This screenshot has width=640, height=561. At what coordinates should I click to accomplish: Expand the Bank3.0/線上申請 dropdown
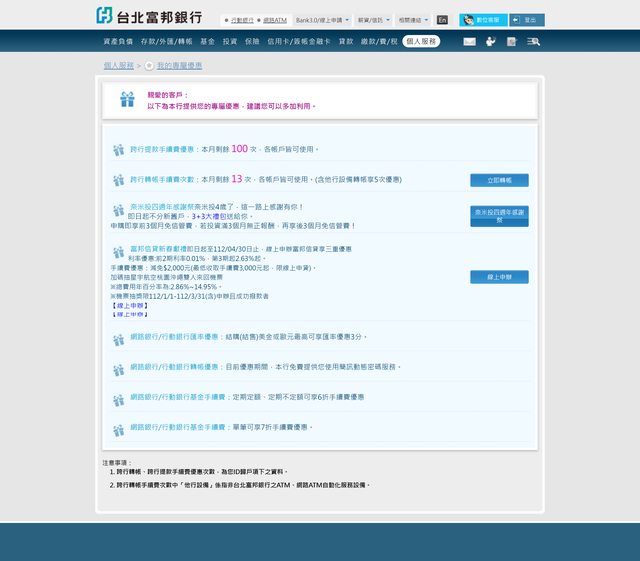click(322, 20)
